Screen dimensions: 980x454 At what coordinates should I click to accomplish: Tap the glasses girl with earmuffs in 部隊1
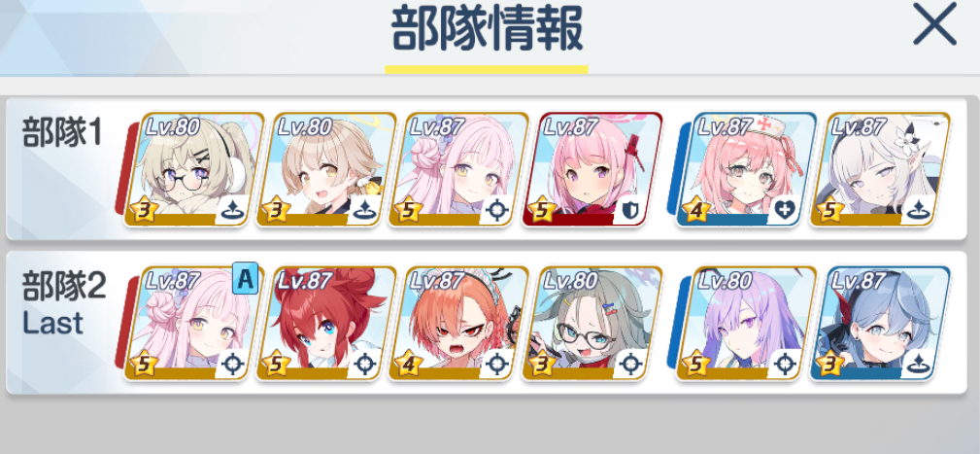pyautogui.click(x=190, y=169)
